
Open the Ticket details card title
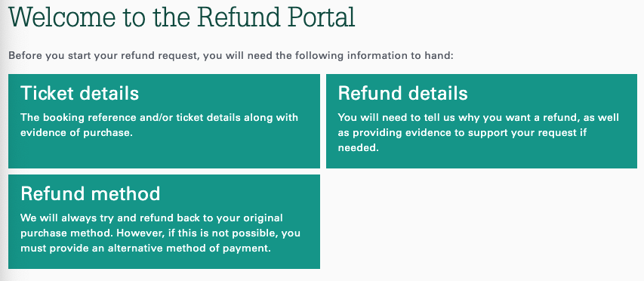pos(80,93)
